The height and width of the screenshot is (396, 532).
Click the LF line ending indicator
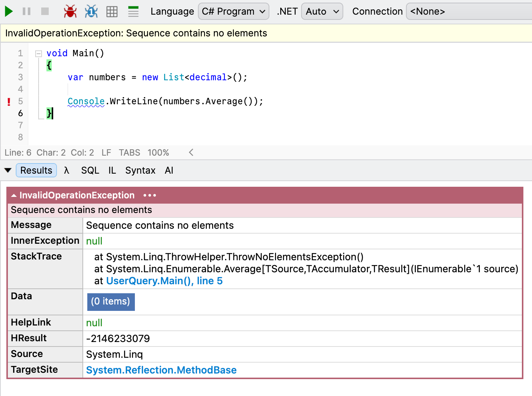tap(106, 153)
